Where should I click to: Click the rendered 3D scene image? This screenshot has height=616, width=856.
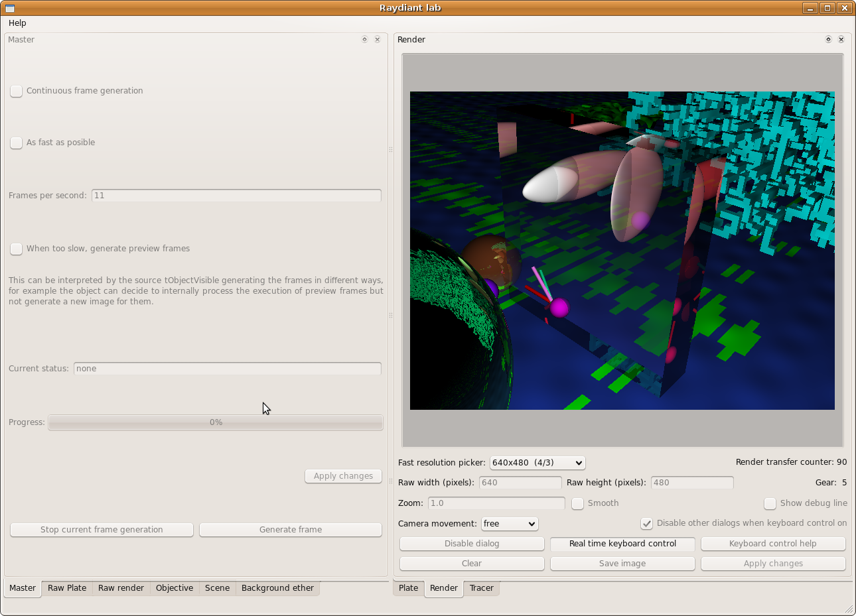622,251
